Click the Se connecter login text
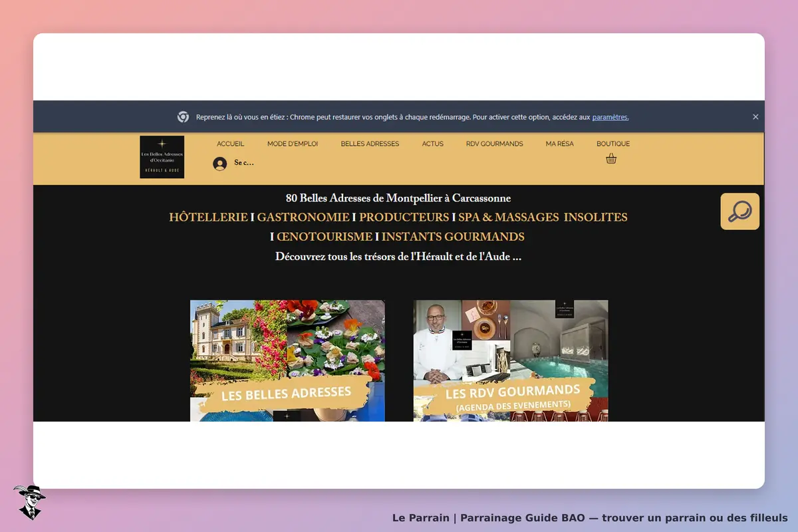 click(x=244, y=163)
